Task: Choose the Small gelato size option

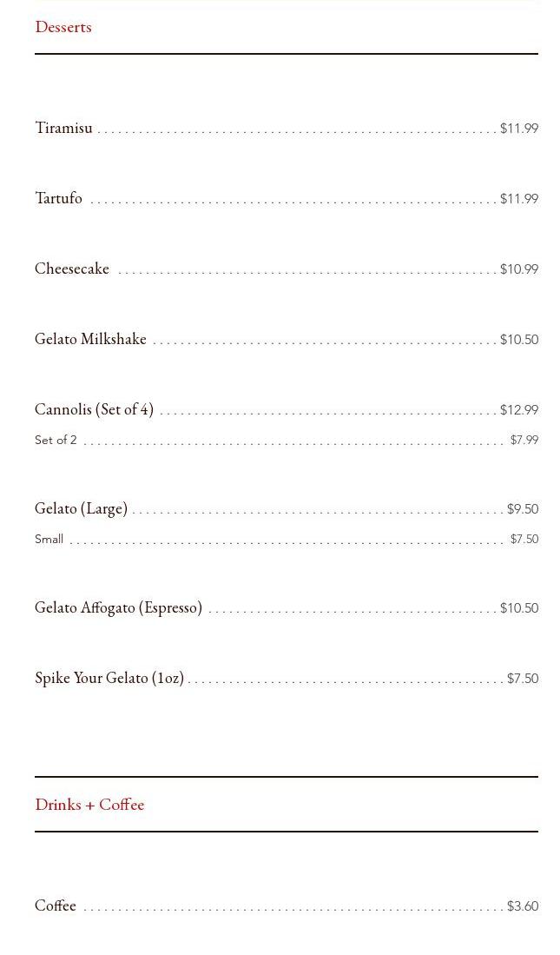Action: [49, 540]
